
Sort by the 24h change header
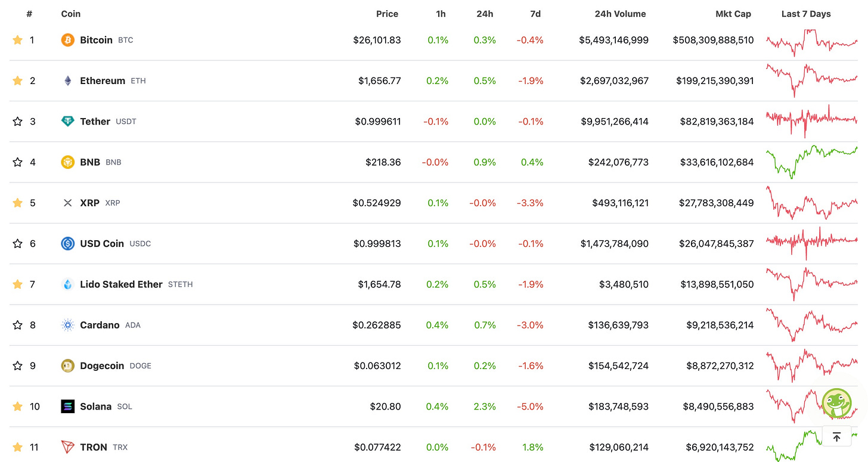484,14
